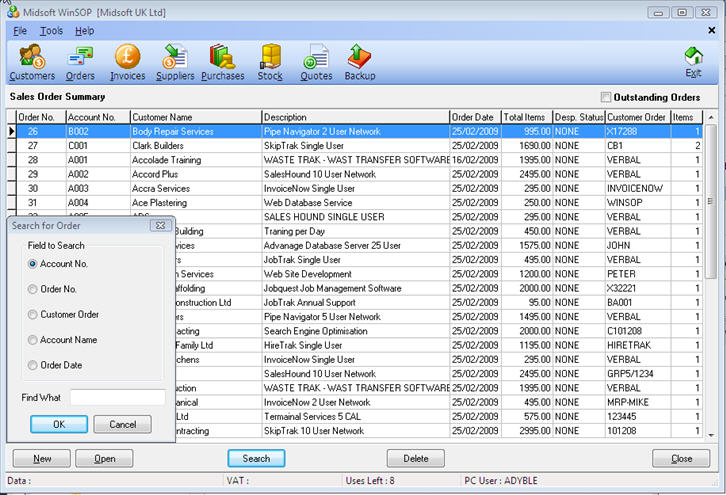Viewport: 726px width, 495px height.
Task: Click the Description column header
Action: click(x=356, y=117)
